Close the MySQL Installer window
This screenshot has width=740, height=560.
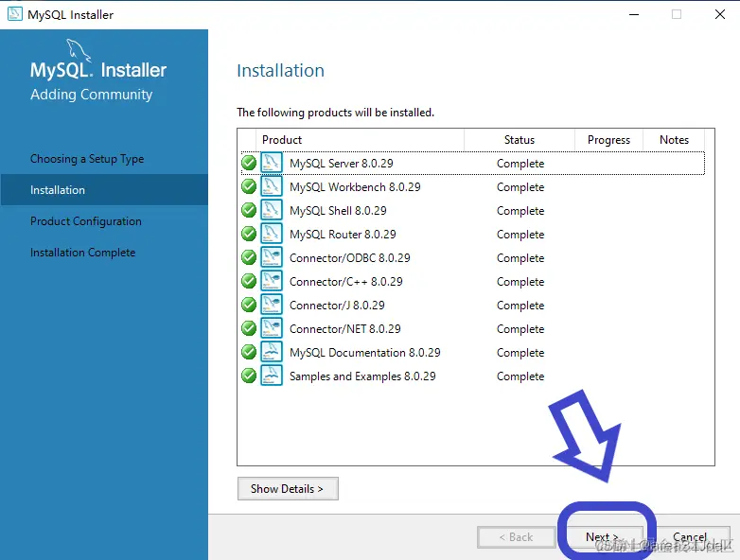coord(720,14)
